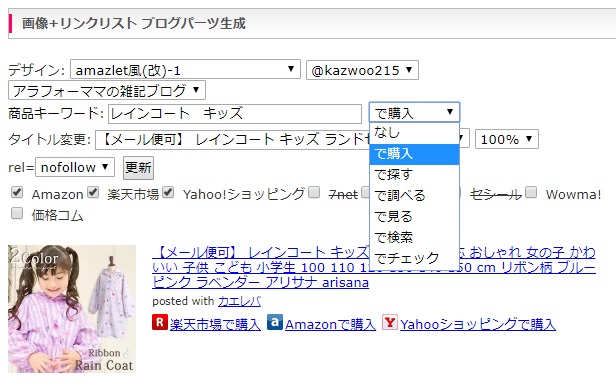This screenshot has height=390, width=616.
Task: Open the カエレバ link
Action: 239,301
